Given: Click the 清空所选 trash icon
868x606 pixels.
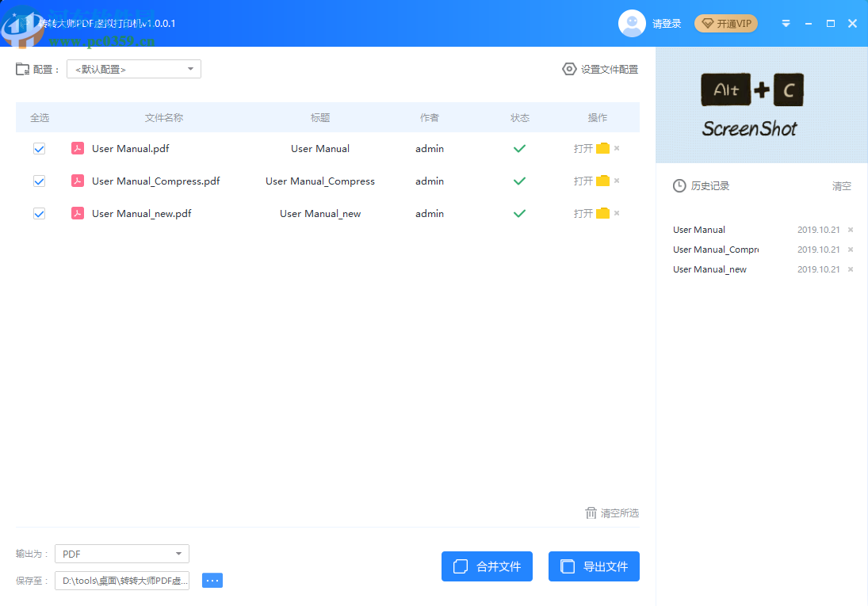Looking at the screenshot, I should (x=591, y=513).
